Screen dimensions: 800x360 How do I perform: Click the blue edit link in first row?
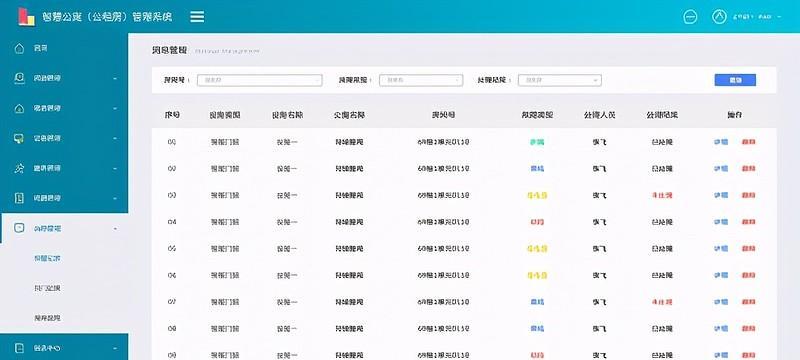coord(721,142)
